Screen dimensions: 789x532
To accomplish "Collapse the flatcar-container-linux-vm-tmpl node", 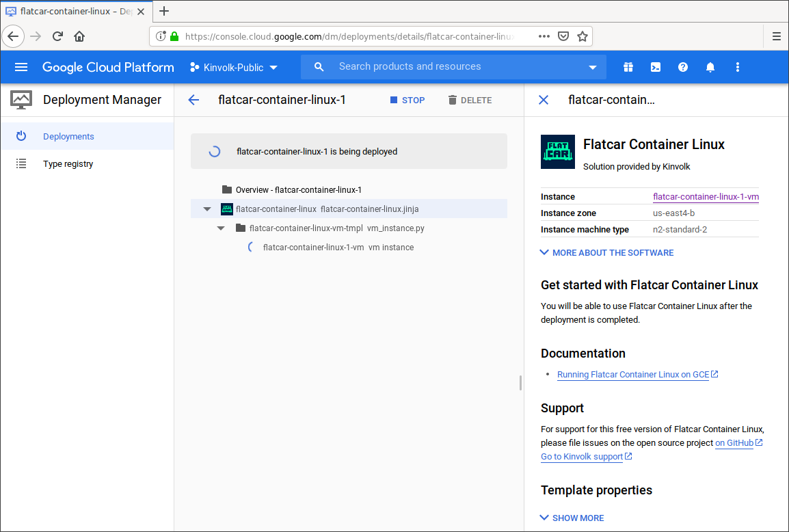I will 221,228.
